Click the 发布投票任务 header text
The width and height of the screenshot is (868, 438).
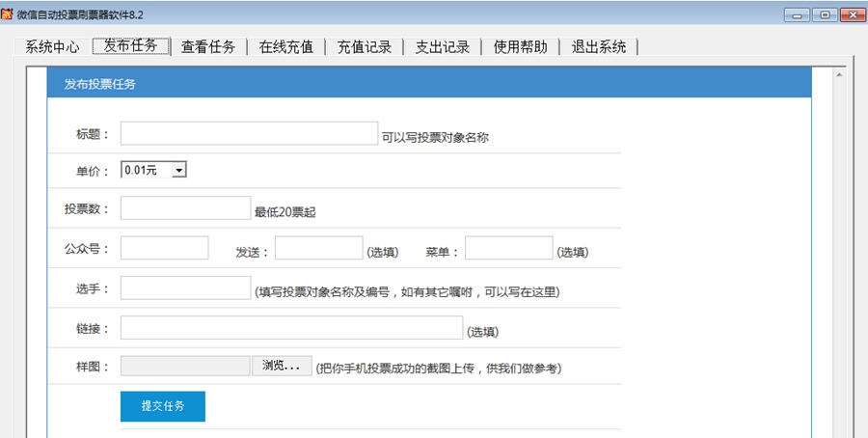pyautogui.click(x=99, y=84)
